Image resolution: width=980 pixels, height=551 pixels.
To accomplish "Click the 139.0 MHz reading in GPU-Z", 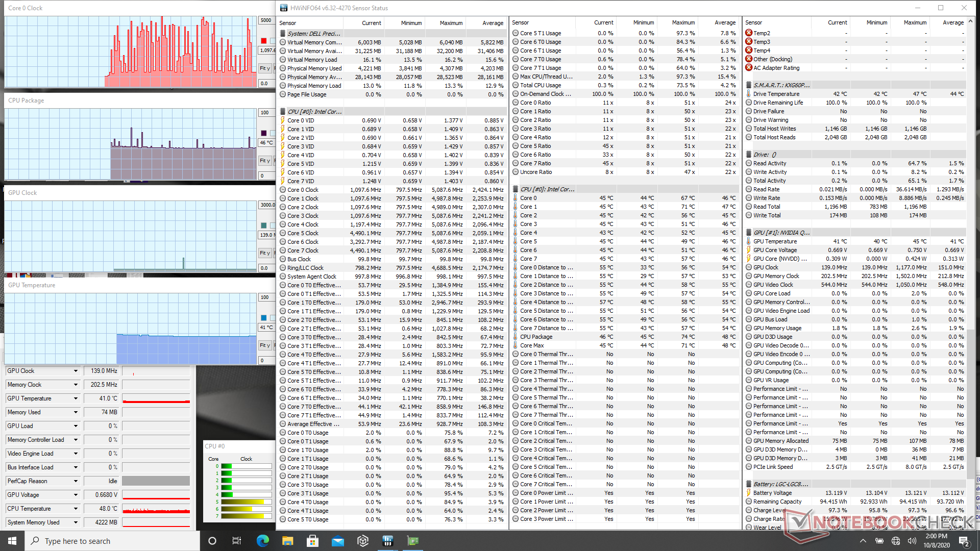I will click(102, 371).
